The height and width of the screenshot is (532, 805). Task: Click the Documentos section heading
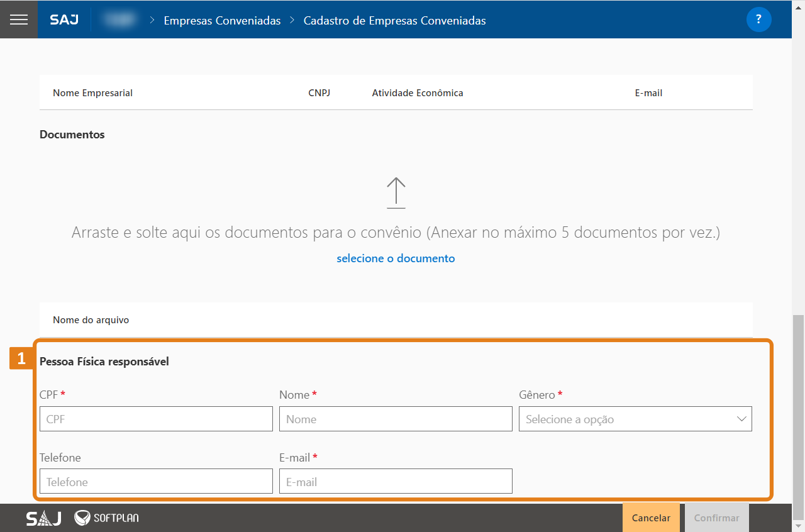pyautogui.click(x=72, y=135)
